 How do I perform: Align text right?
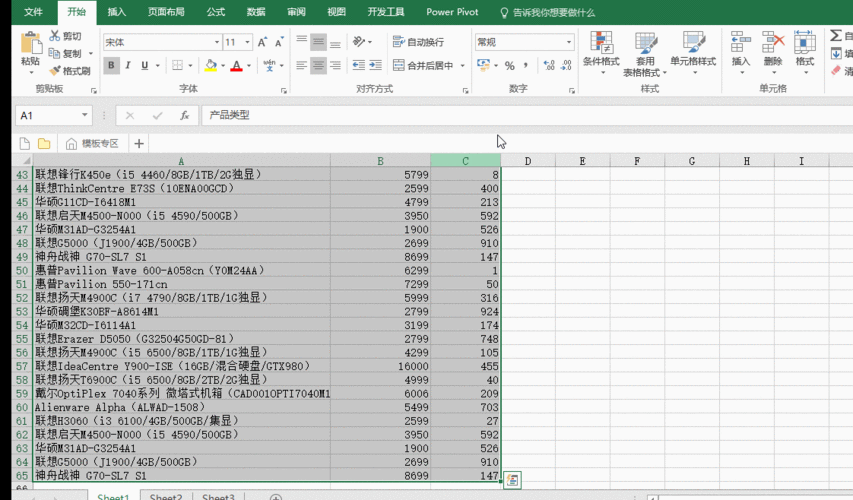click(336, 65)
